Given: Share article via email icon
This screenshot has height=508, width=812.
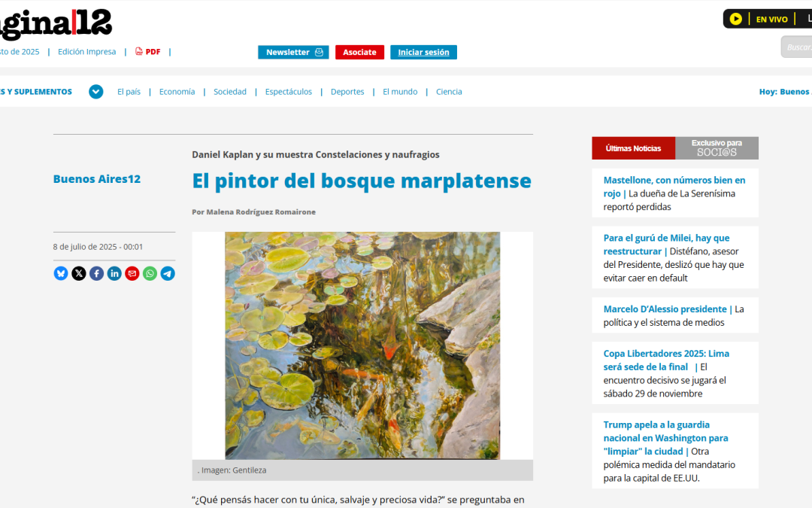Looking at the screenshot, I should (x=132, y=273).
